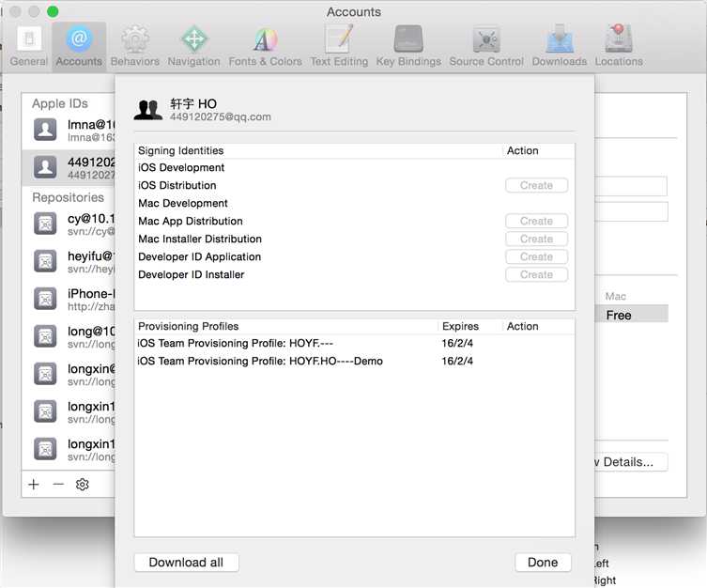Screen dimensions: 707x588
Task: Select the lmna Apple ID account
Action: (x=69, y=131)
